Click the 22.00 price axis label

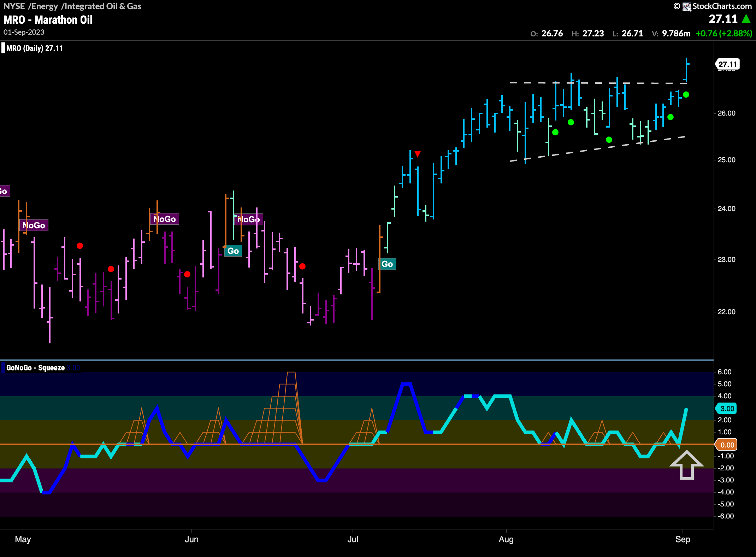[727, 312]
